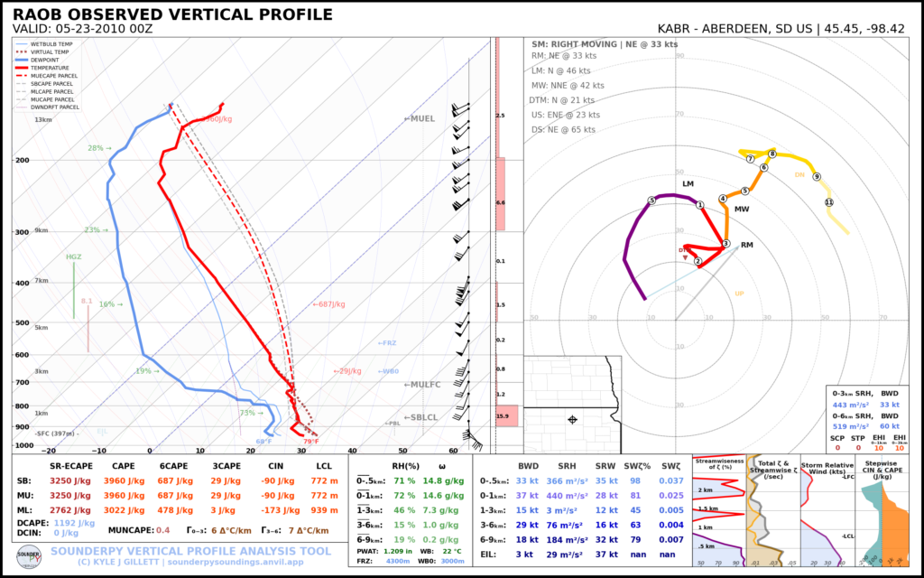
Task: Toggle the MUECAPE PARCEL legend entry
Action: (x=54, y=76)
